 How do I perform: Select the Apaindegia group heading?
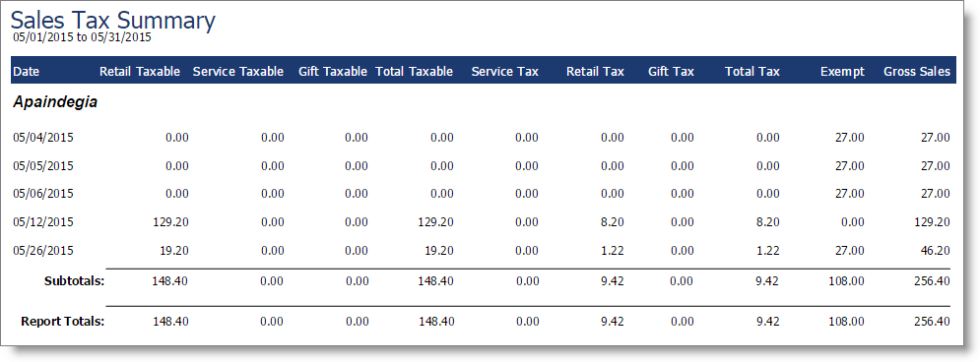click(x=55, y=102)
